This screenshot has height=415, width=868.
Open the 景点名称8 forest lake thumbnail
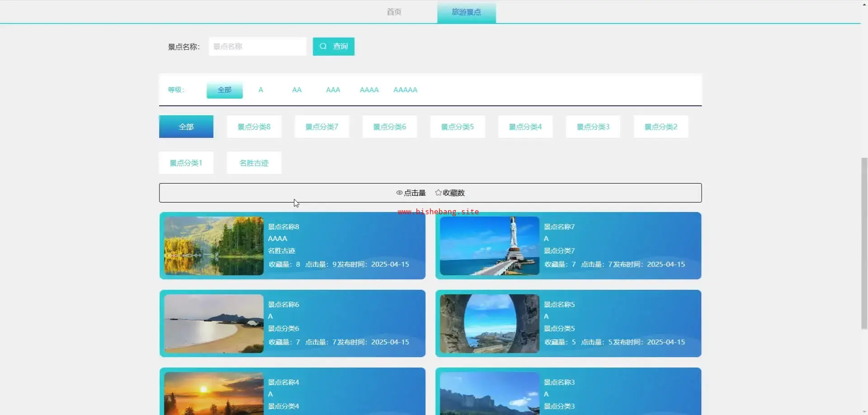(x=213, y=246)
